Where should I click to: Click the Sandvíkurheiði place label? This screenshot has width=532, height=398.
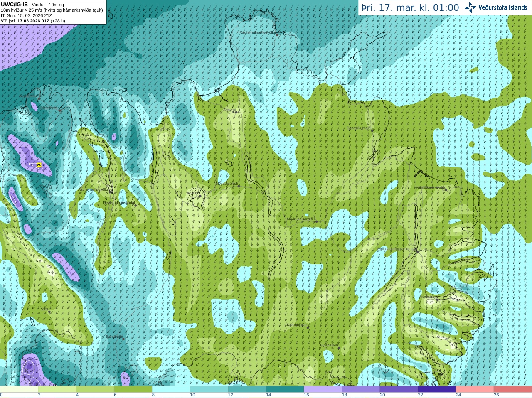tap(359, 128)
